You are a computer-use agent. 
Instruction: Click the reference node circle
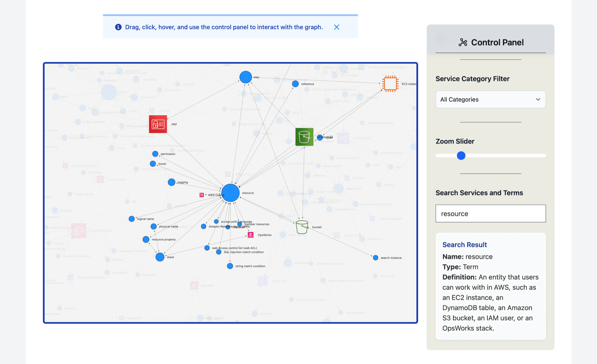point(295,84)
